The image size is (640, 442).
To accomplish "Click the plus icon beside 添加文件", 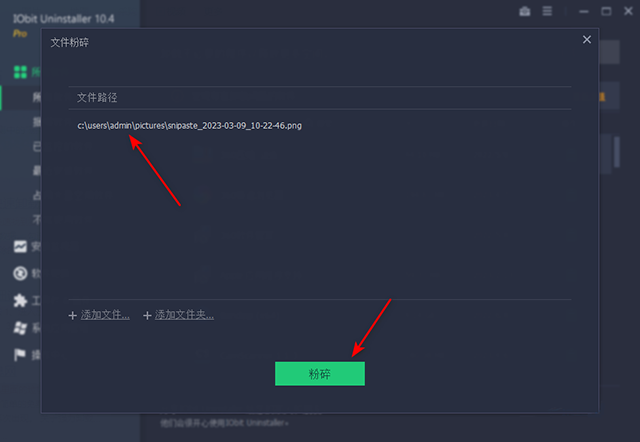I will [x=73, y=315].
